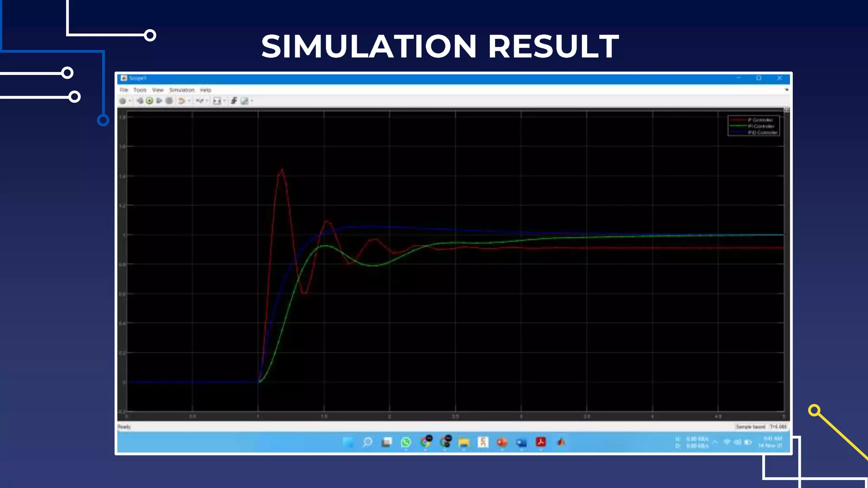Viewport: 868px width, 488px height.
Task: Click the Scale axes limits icon
Action: tap(217, 101)
